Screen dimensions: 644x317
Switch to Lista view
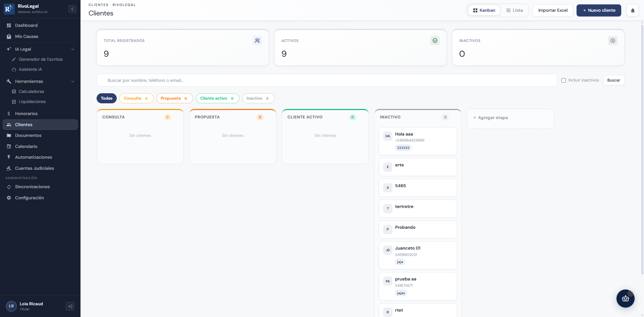pyautogui.click(x=515, y=10)
